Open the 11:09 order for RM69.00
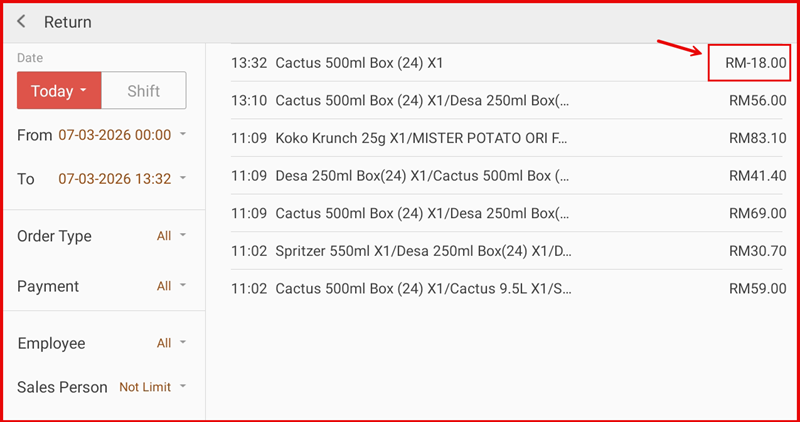Viewport: 800px width, 422px height. pos(420,213)
